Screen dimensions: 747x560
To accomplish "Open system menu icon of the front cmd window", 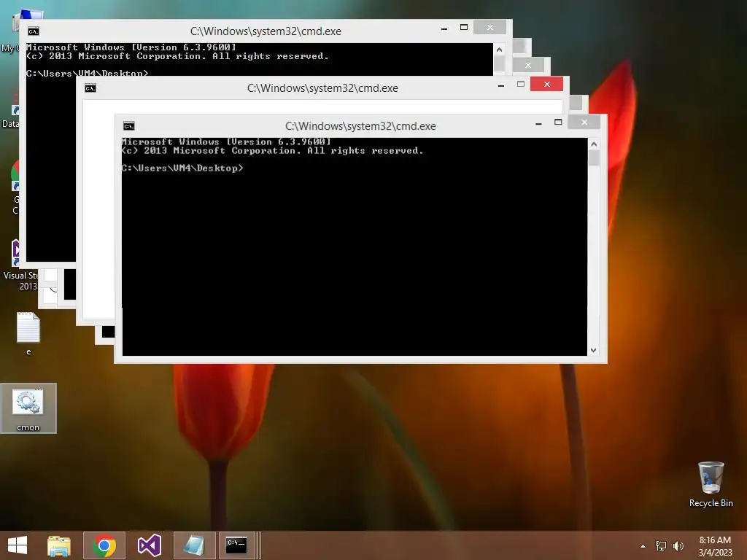I will click(x=128, y=125).
